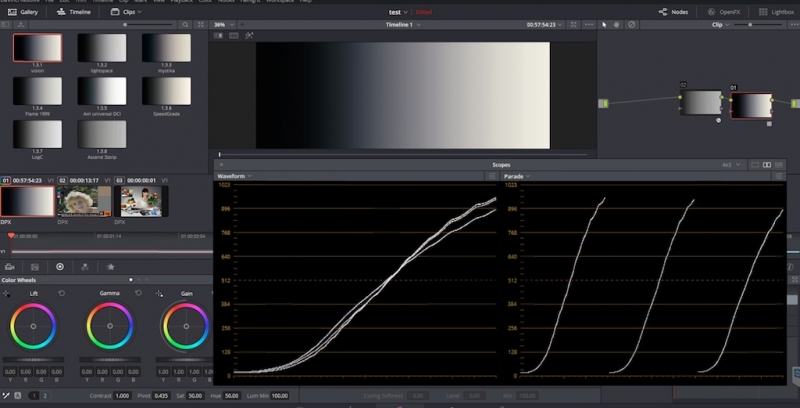Open the Color Wheels palette icon
The height and width of the screenshot is (408, 800).
coord(60,267)
